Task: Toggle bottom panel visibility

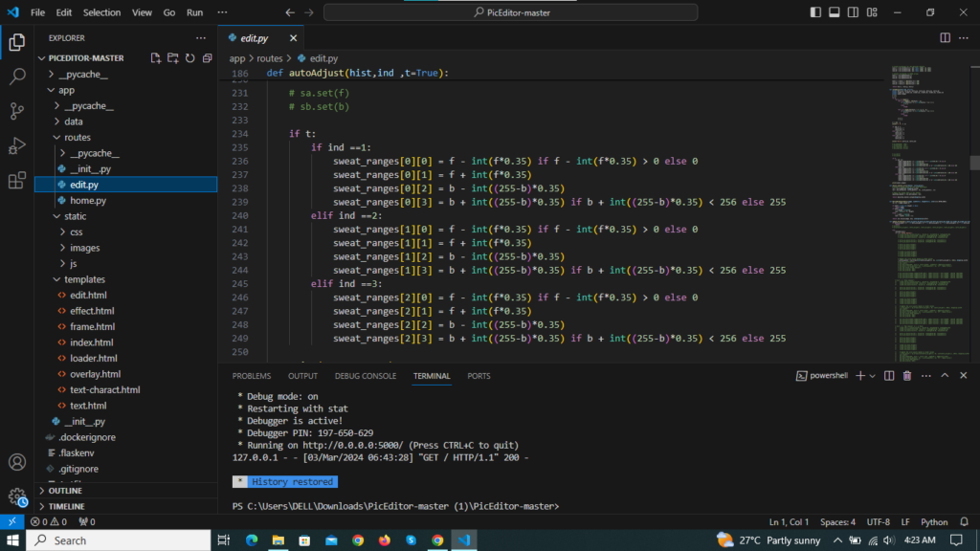Action: tap(835, 12)
